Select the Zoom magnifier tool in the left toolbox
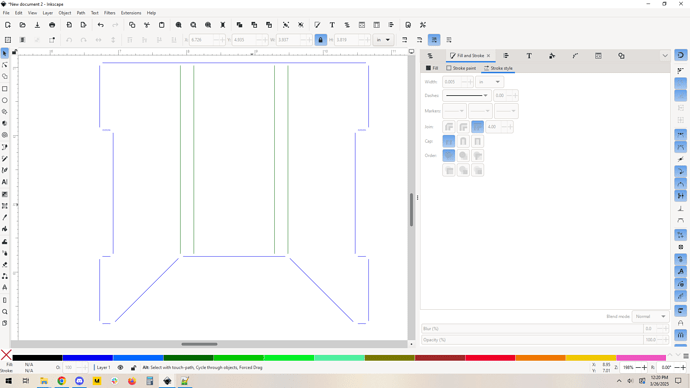690x388 pixels. [x=5, y=311]
